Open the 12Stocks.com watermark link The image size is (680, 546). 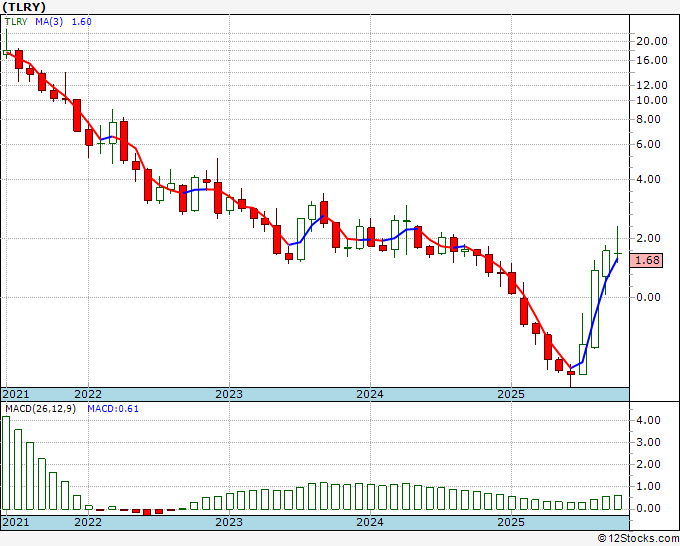(637, 538)
